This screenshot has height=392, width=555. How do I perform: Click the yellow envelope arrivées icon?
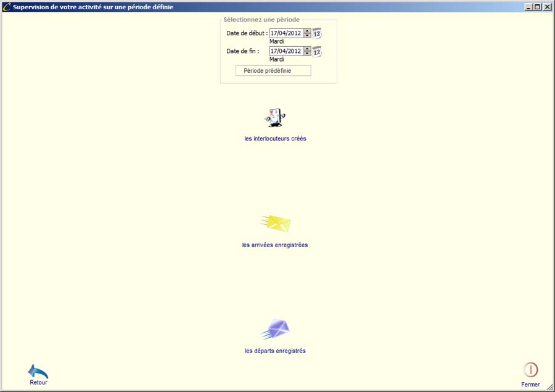click(x=275, y=223)
